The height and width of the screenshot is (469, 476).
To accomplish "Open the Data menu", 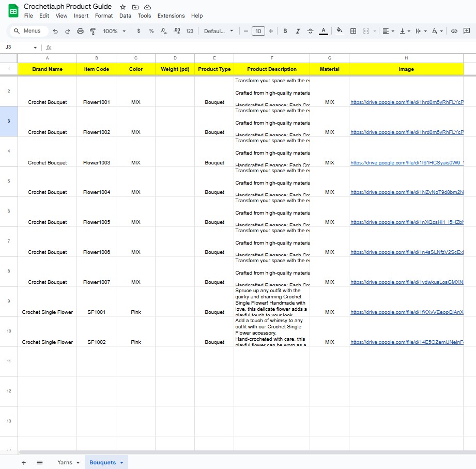I will click(x=125, y=16).
